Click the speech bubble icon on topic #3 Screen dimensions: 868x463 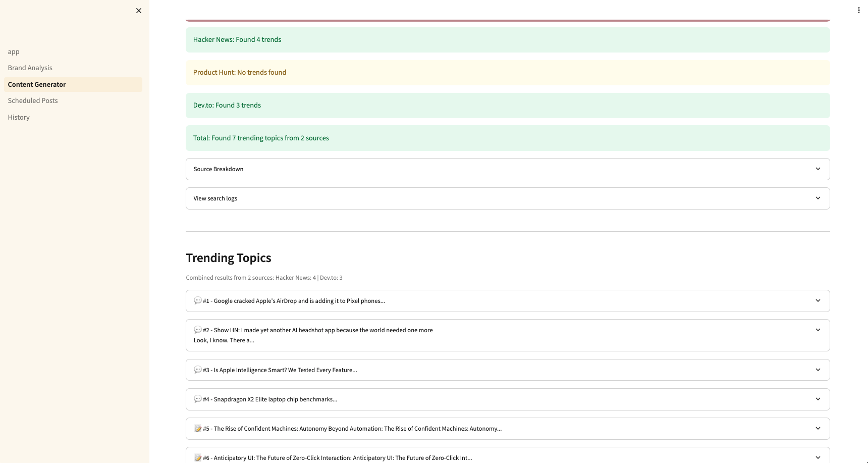pyautogui.click(x=198, y=370)
